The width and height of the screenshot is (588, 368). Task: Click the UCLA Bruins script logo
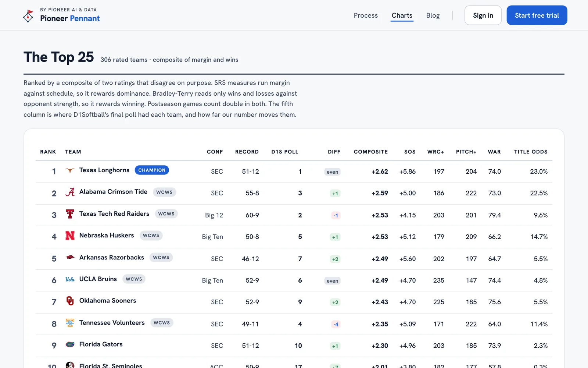click(x=70, y=279)
